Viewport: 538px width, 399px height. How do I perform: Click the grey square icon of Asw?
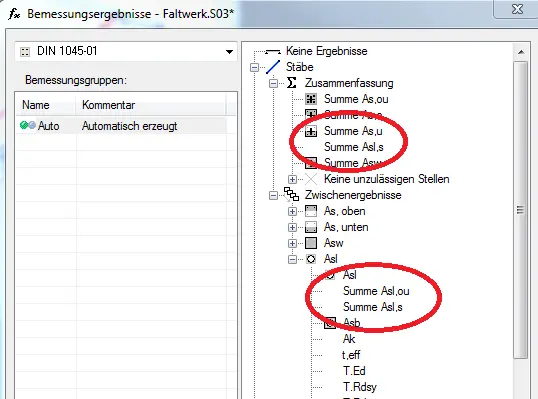tap(311, 243)
